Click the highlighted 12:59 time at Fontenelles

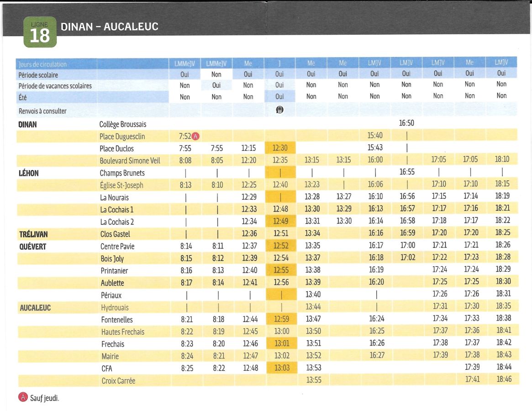282,319
